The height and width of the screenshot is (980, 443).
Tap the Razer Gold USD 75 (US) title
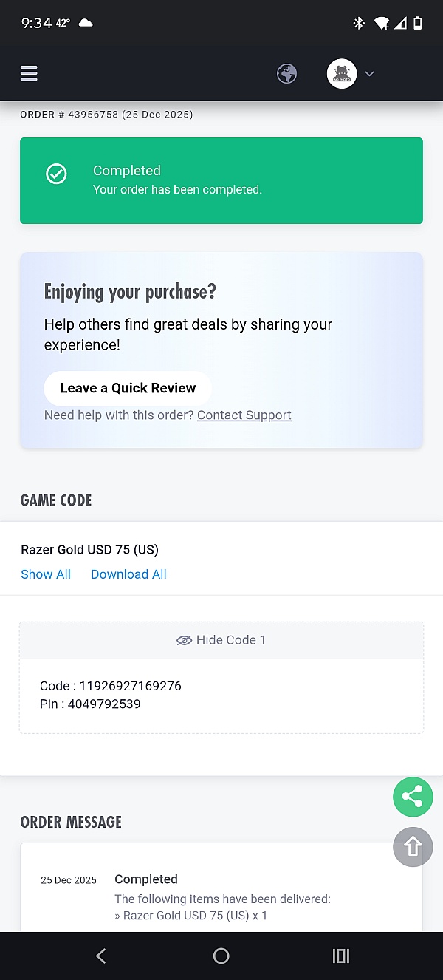[x=89, y=549]
